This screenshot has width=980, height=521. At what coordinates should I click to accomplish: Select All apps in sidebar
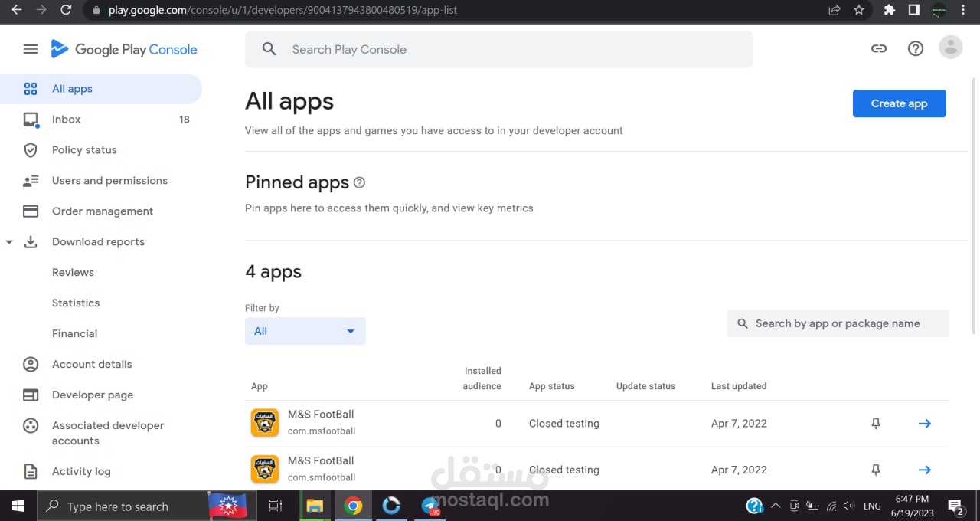click(101, 89)
